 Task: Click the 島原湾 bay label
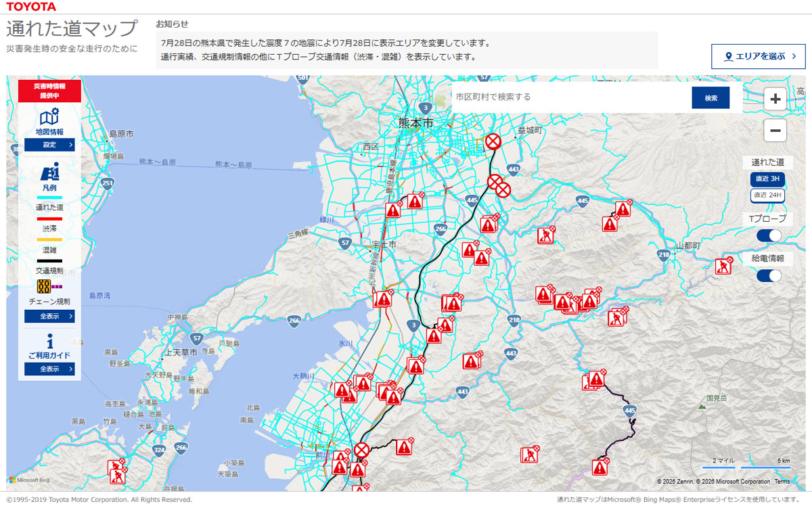99,296
